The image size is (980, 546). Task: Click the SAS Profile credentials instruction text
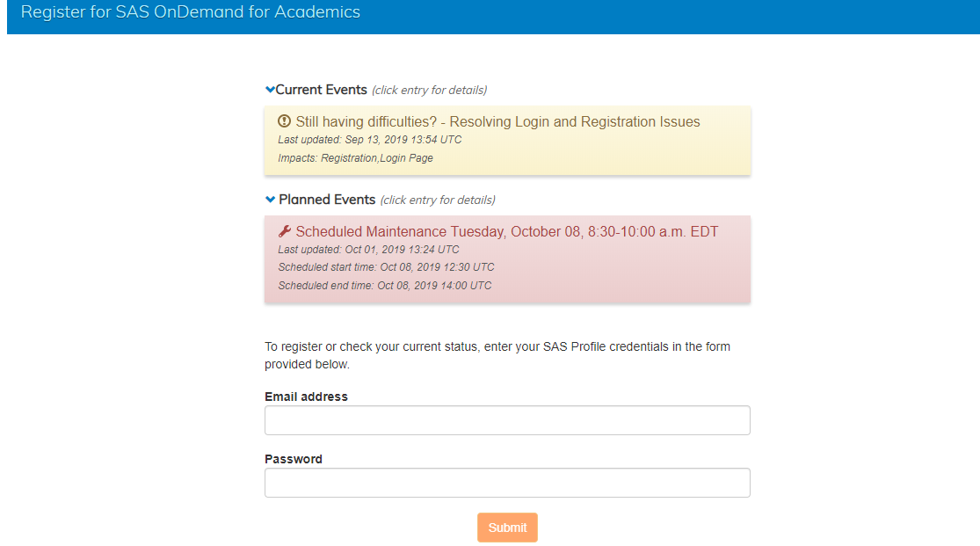pos(497,355)
